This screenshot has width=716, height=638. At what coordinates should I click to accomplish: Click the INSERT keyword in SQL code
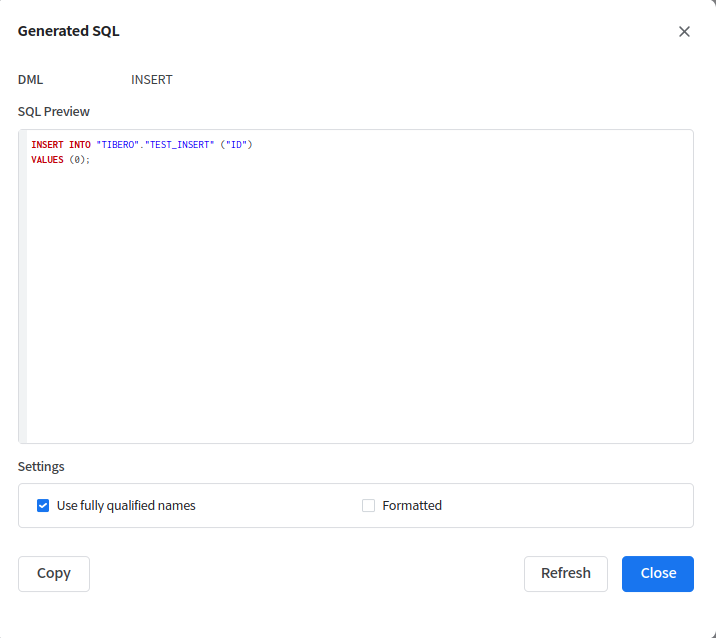(47, 145)
